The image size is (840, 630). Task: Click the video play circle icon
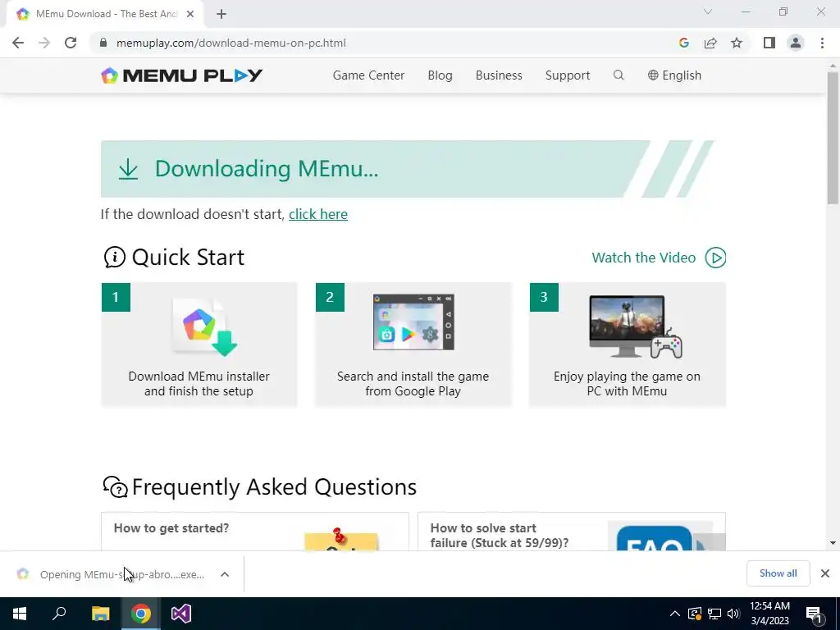715,258
